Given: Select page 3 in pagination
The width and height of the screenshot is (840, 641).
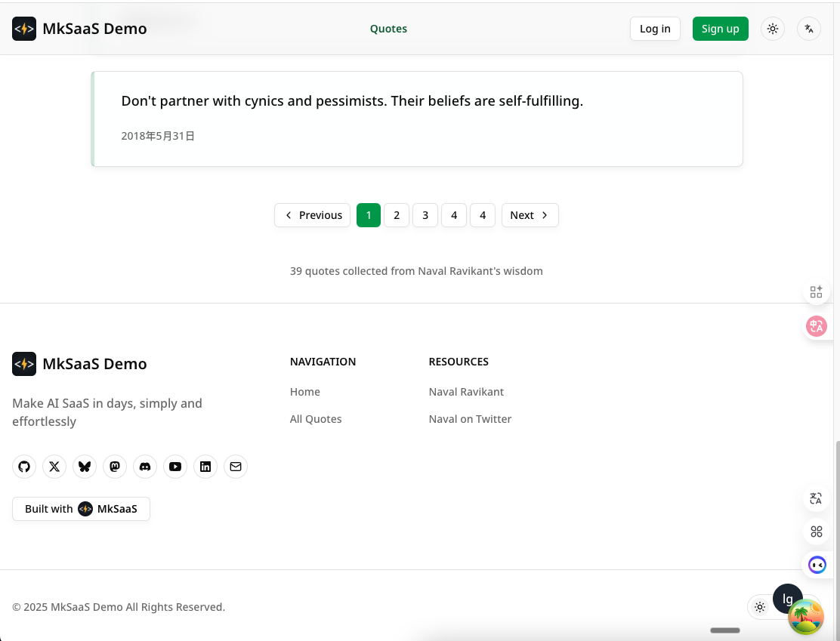Looking at the screenshot, I should coord(425,215).
